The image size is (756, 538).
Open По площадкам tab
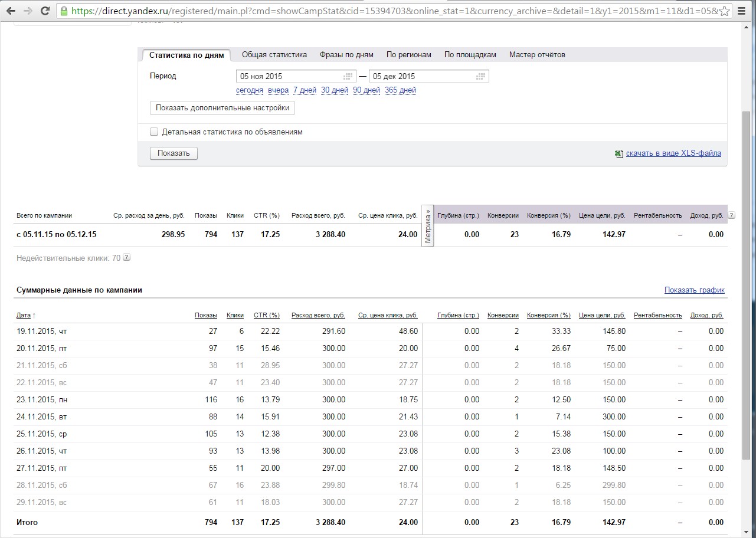click(470, 54)
